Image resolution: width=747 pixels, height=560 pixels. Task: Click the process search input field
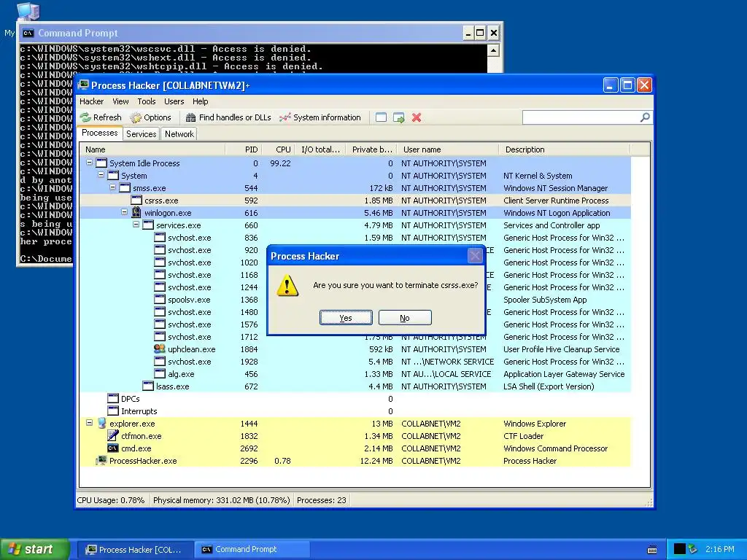[x=581, y=117]
